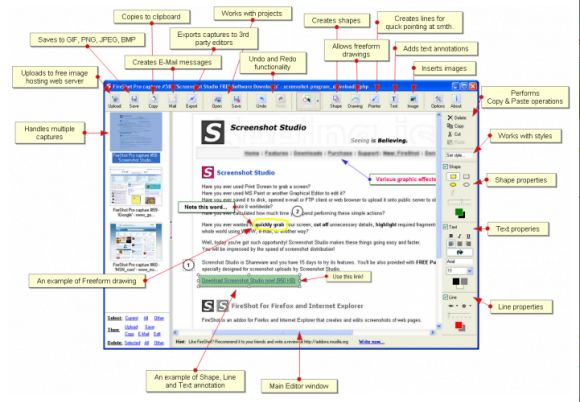Click the text direction arrow button
Viewport: 580px width, 402px height.
click(460, 253)
